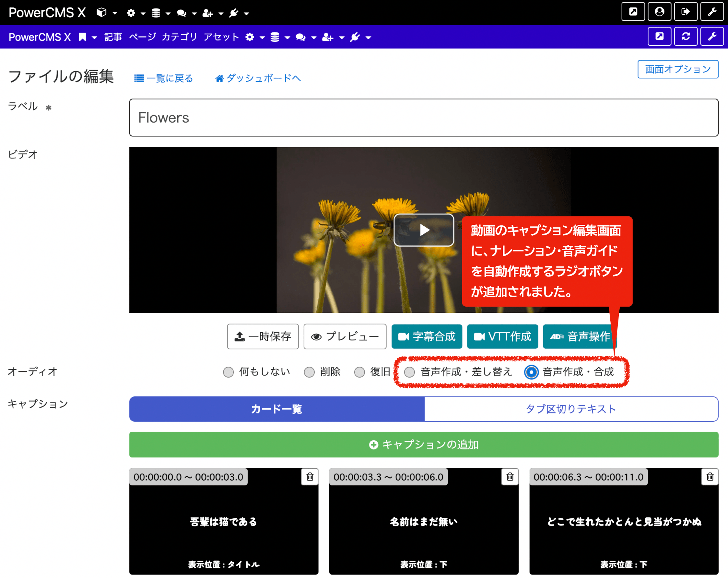Enable 音声作成・差し替え option
Viewport: 728px width, 578px height.
pyautogui.click(x=410, y=372)
